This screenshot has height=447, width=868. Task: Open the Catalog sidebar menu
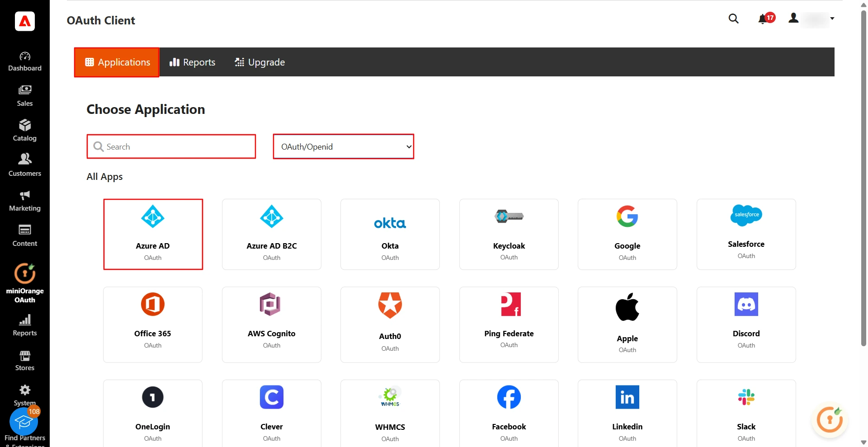[x=25, y=131]
